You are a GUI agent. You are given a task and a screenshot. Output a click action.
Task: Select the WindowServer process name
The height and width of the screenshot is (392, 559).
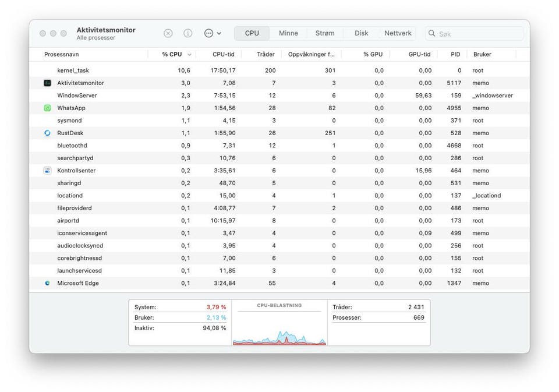pyautogui.click(x=77, y=96)
